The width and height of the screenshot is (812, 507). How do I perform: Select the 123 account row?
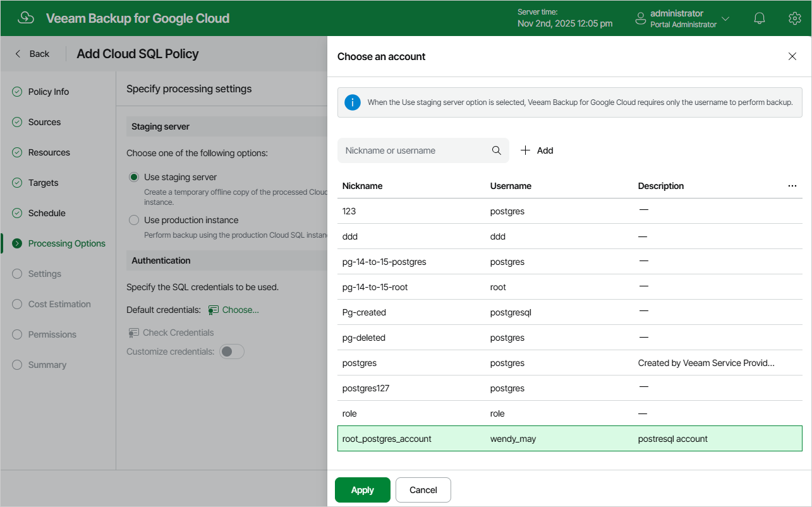[570, 211]
